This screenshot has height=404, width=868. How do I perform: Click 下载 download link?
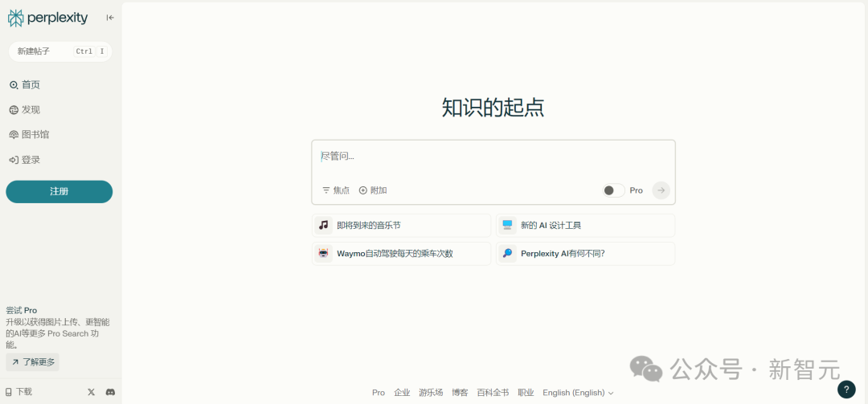point(18,392)
